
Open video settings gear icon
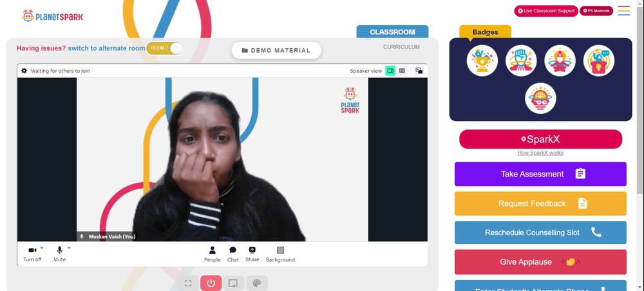[x=24, y=71]
